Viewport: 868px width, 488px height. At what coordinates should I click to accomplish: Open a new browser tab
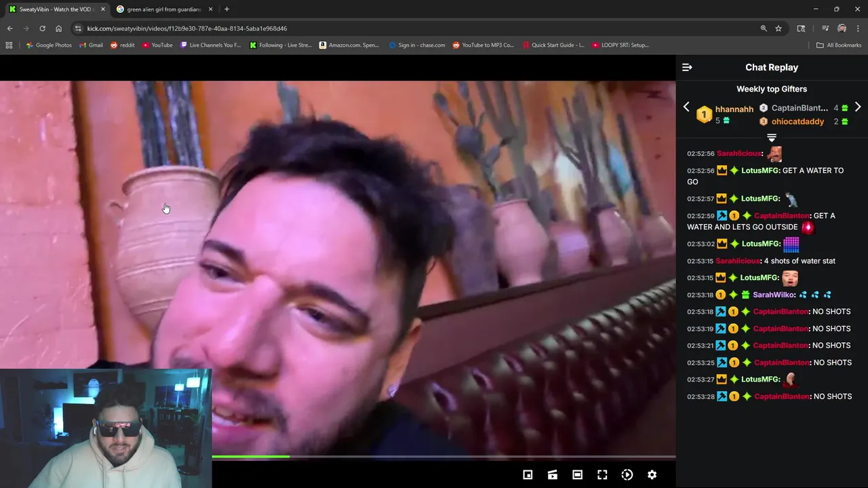[226, 9]
